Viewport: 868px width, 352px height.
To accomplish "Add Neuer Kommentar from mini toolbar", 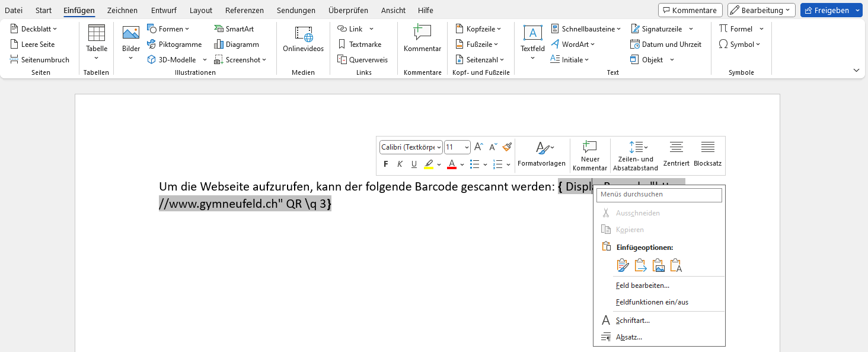I will 590,156.
